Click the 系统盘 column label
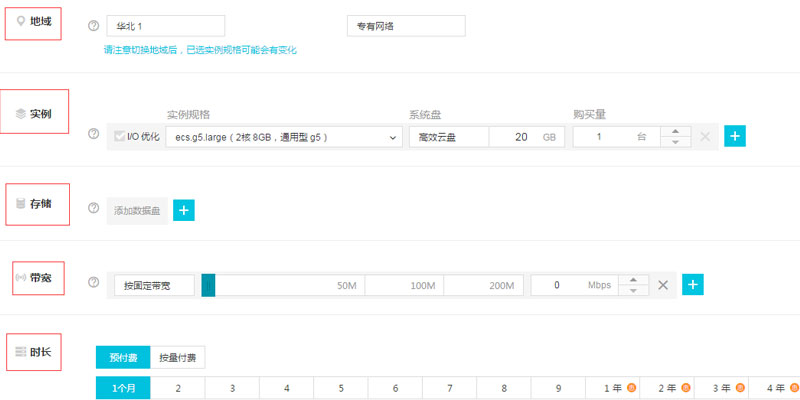 click(424, 115)
